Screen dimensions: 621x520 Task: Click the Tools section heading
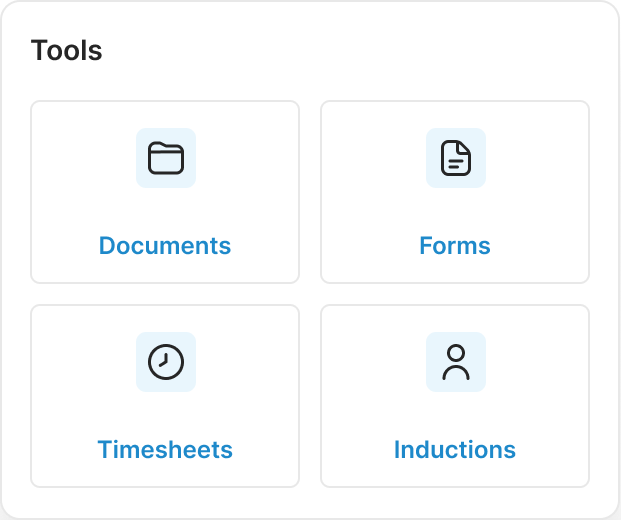pyautogui.click(x=67, y=51)
